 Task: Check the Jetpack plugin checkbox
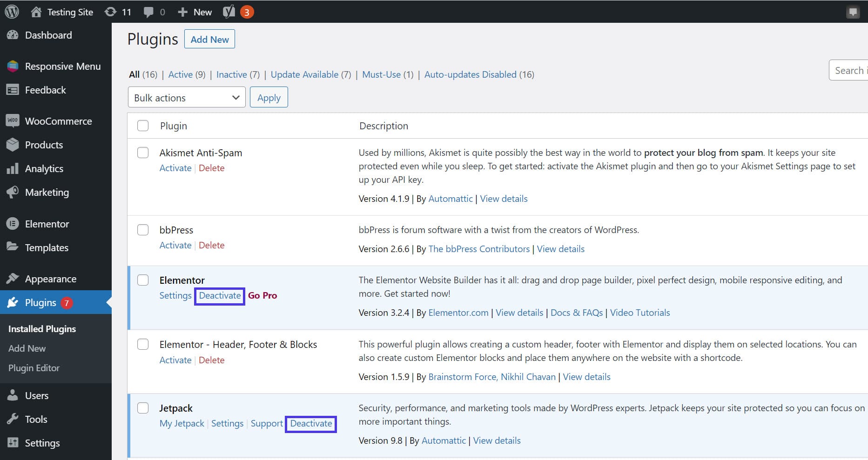[142, 408]
